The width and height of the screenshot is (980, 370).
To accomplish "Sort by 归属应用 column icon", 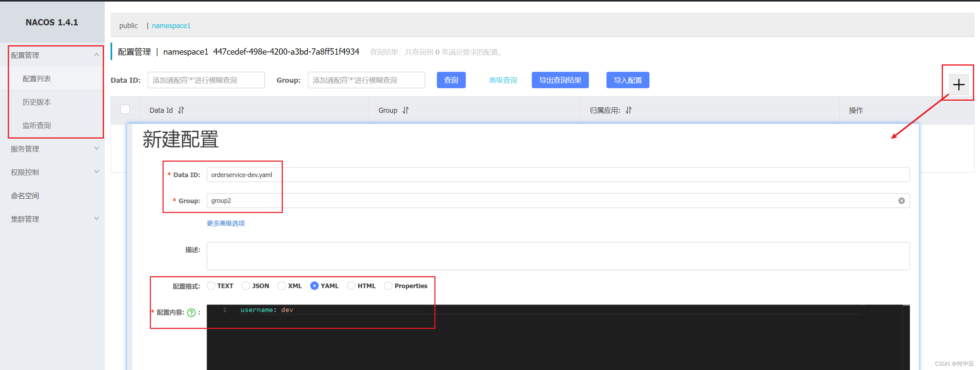I will pos(628,110).
